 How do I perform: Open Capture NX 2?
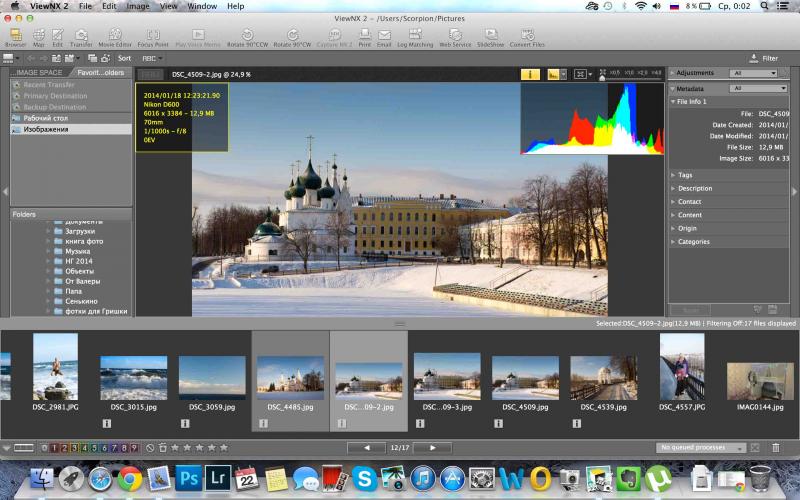coord(335,38)
